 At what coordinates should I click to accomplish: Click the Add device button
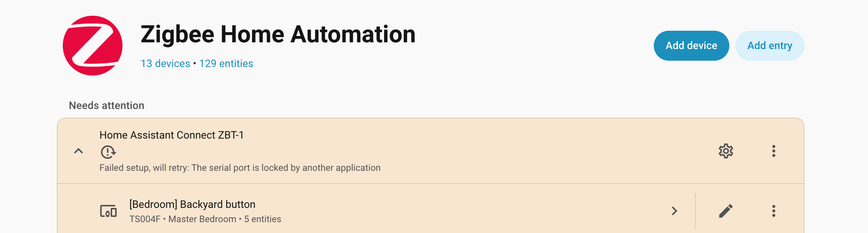[x=691, y=46]
